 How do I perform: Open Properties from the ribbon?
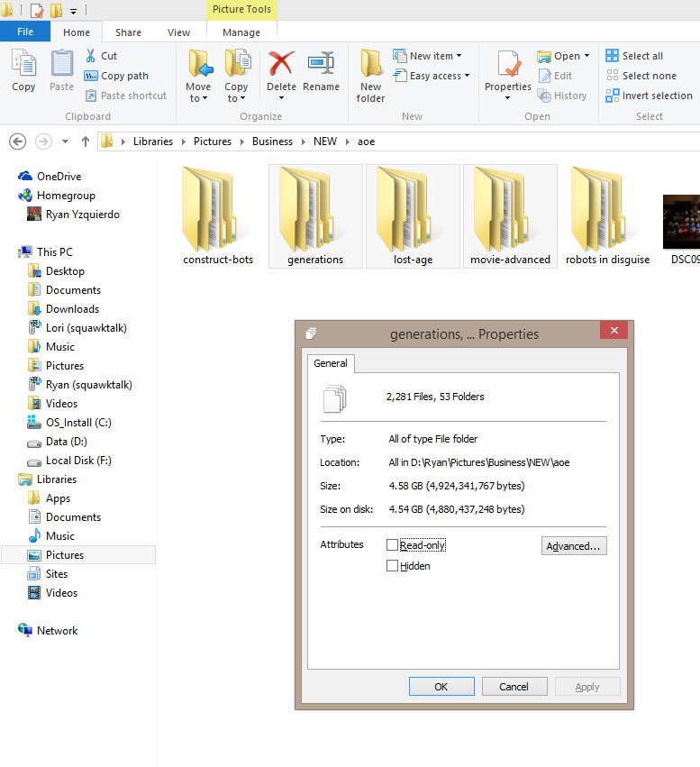point(508,65)
